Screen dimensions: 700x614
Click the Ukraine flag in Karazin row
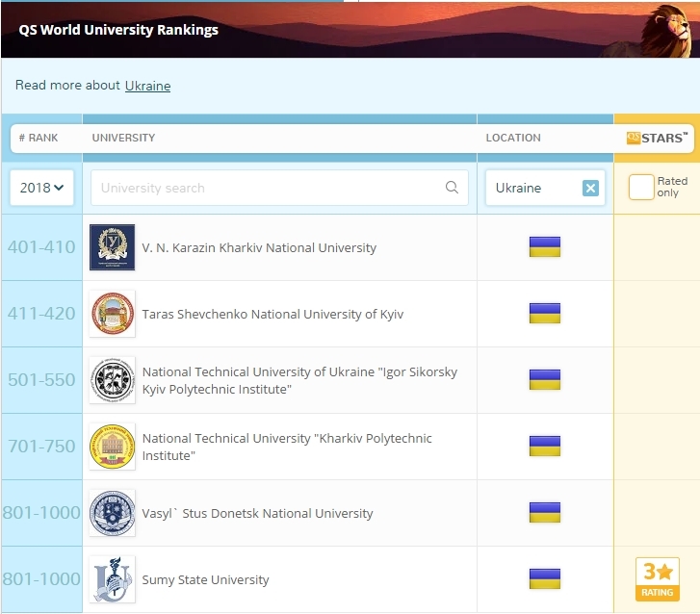[545, 246]
